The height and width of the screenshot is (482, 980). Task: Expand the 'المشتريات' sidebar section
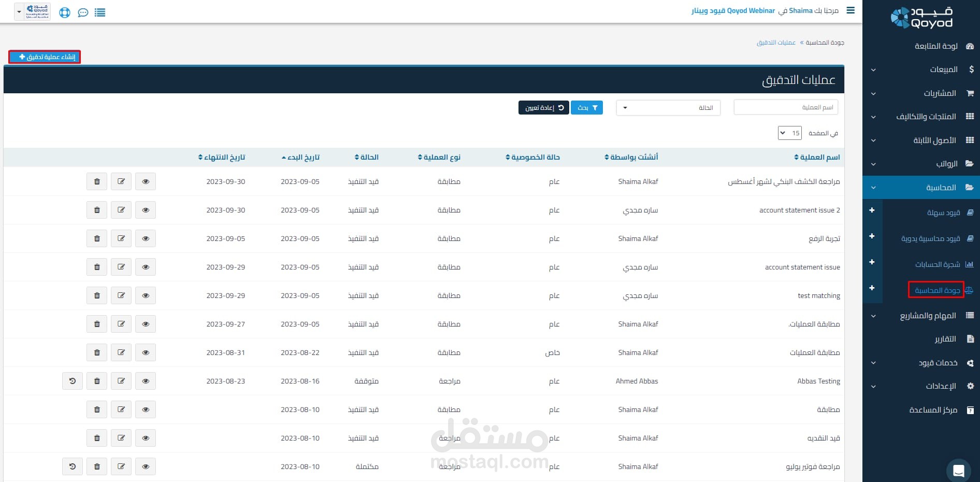[x=921, y=93]
